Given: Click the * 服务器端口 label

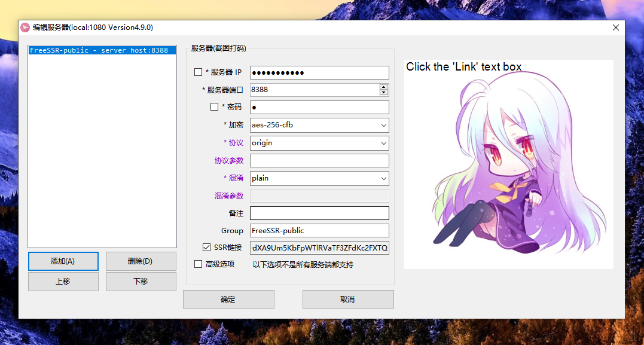Looking at the screenshot, I should point(222,90).
